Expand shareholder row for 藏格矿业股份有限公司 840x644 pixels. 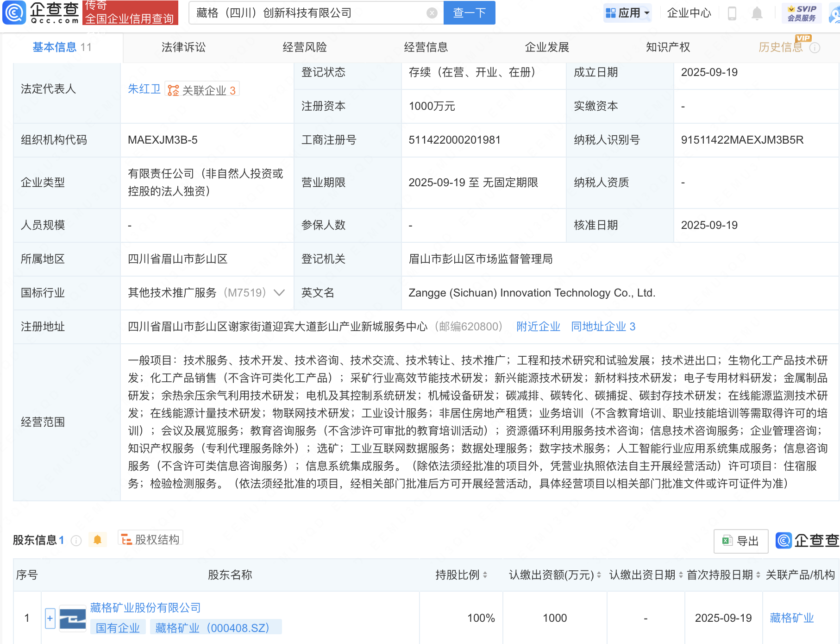click(x=50, y=618)
